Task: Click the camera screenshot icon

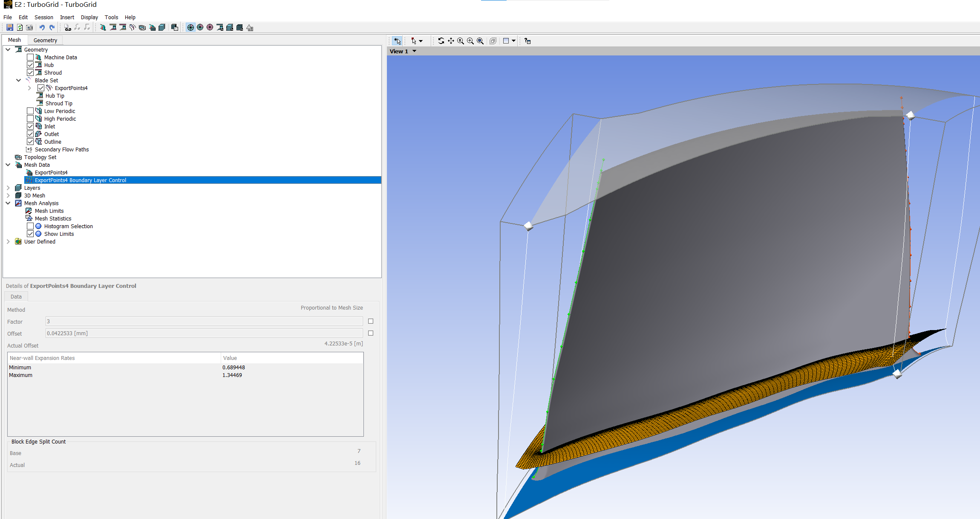Action: [x=29, y=27]
